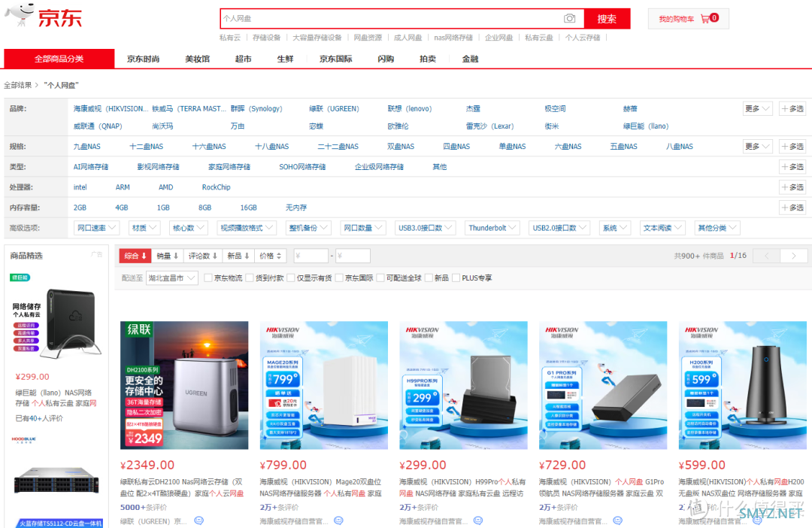
Task: Open HIKVISION H200 ¥599 product image
Action: [x=743, y=386]
